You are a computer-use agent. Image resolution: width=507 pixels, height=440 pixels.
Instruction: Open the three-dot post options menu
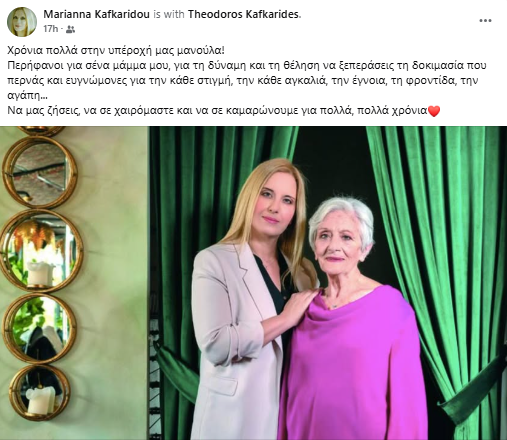point(485,21)
